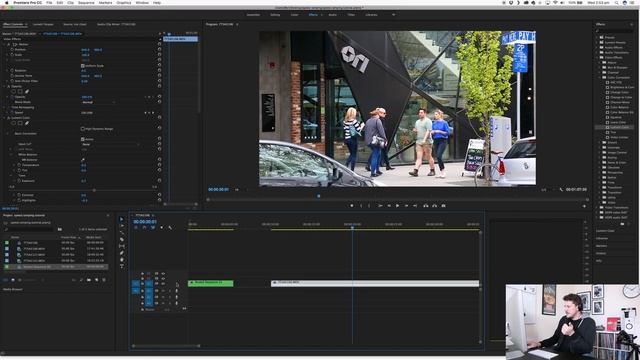The width and height of the screenshot is (640, 360).
Task: Click the Program monitor scrub bar playhead
Action: pyautogui.click(x=319, y=196)
